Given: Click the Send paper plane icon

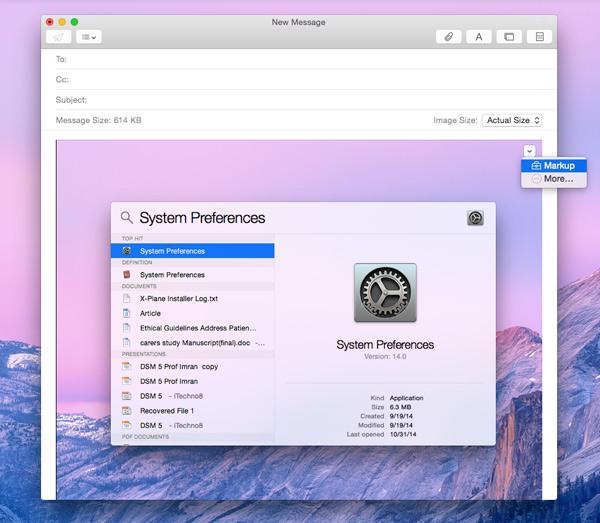Looking at the screenshot, I should point(58,37).
